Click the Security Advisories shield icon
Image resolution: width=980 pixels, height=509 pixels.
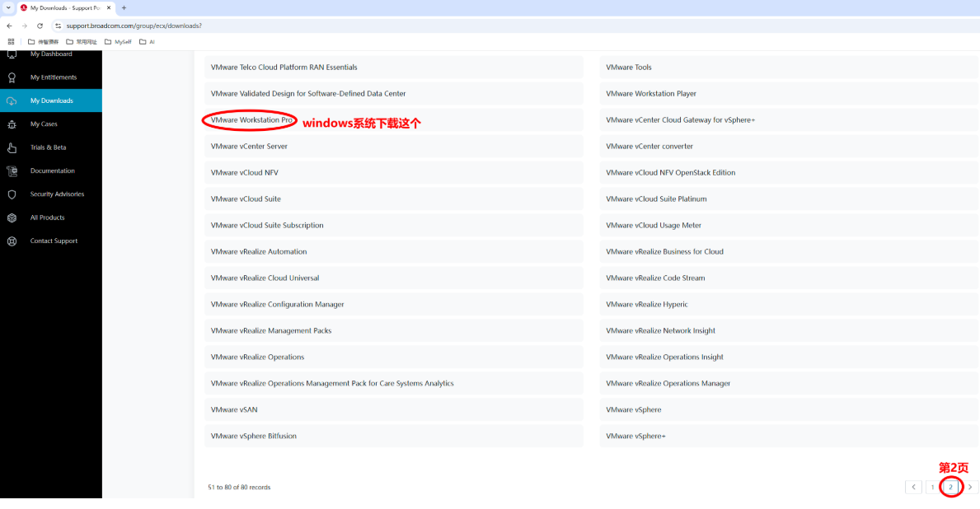coord(12,194)
